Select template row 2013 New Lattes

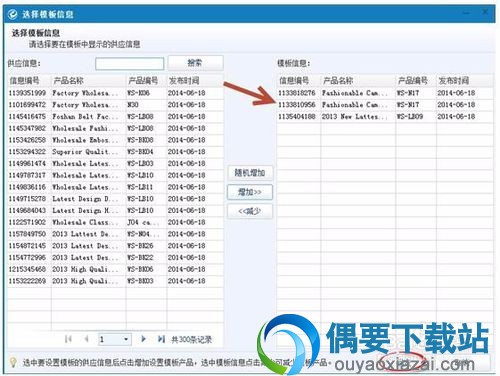pyautogui.click(x=385, y=117)
